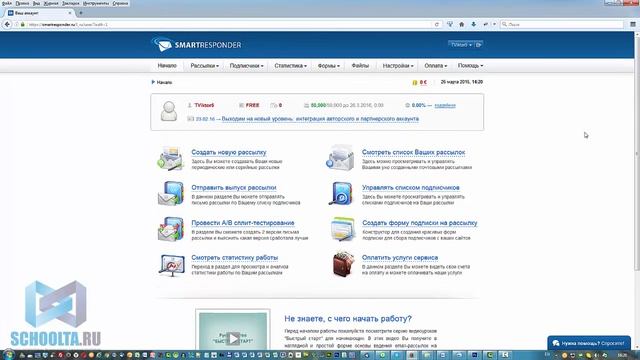Click the chat bubble icon in the help widget
This screenshot has height=360, width=640.
(x=556, y=343)
